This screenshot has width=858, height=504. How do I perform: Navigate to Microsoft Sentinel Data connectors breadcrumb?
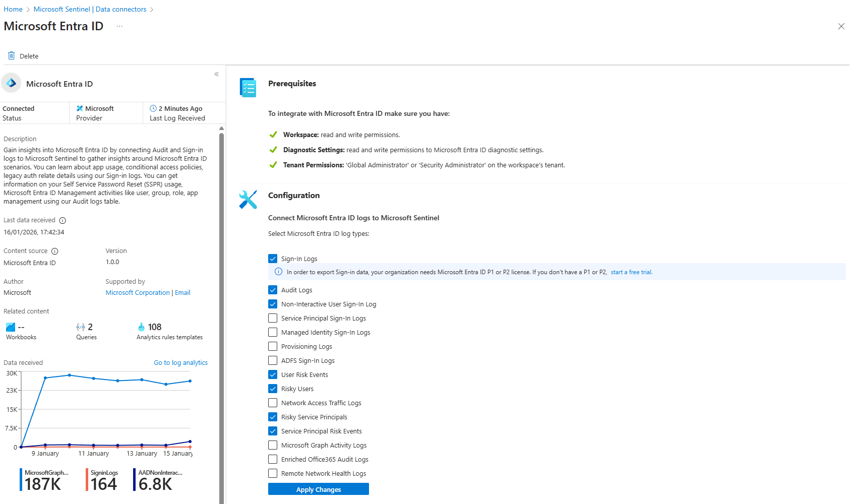click(90, 9)
